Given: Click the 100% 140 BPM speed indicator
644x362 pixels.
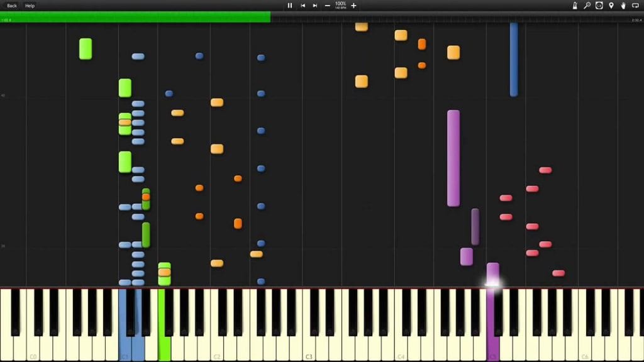Looking at the screenshot, I should pos(340,6).
